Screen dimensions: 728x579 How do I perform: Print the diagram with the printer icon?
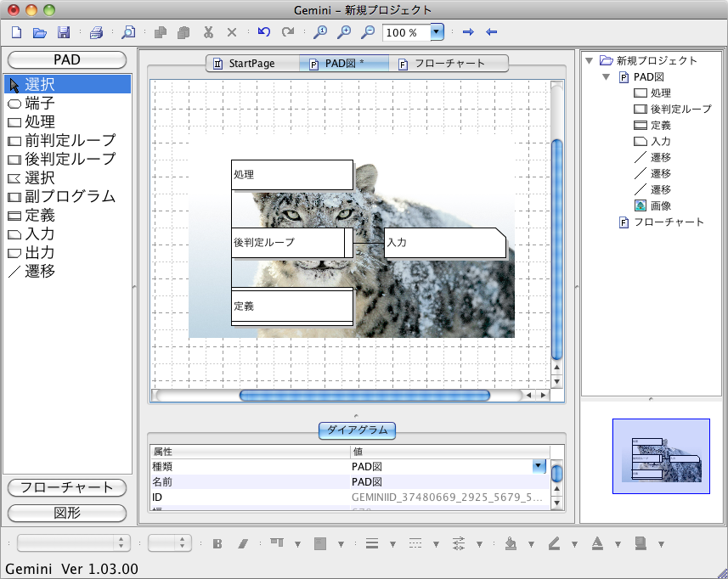tap(96, 32)
